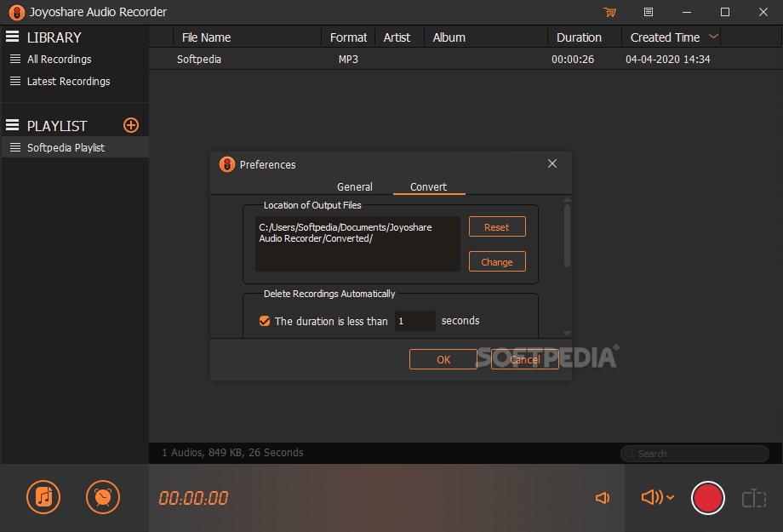Confirm preferences with OK

(x=443, y=358)
